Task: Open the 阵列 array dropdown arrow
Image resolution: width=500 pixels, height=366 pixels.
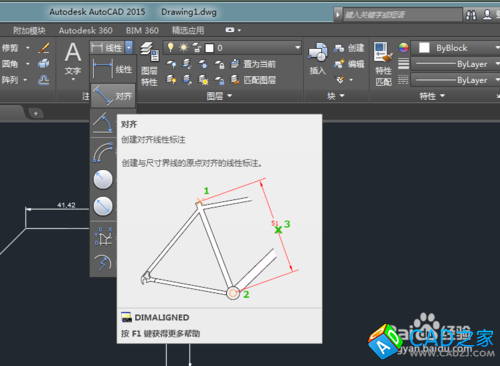Action: [x=25, y=80]
